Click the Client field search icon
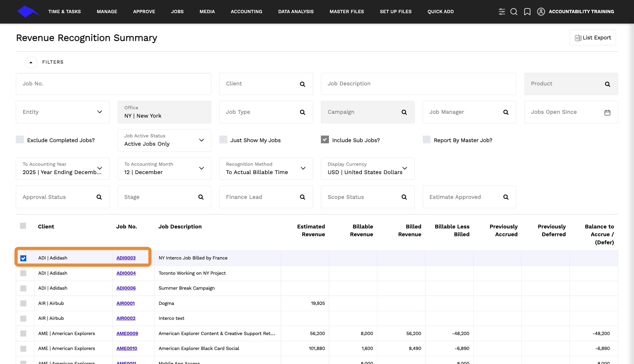This screenshot has height=364, width=634. 302,84
